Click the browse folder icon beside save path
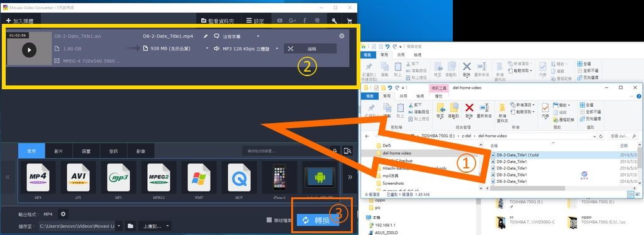The height and width of the screenshot is (235, 644). click(x=130, y=226)
